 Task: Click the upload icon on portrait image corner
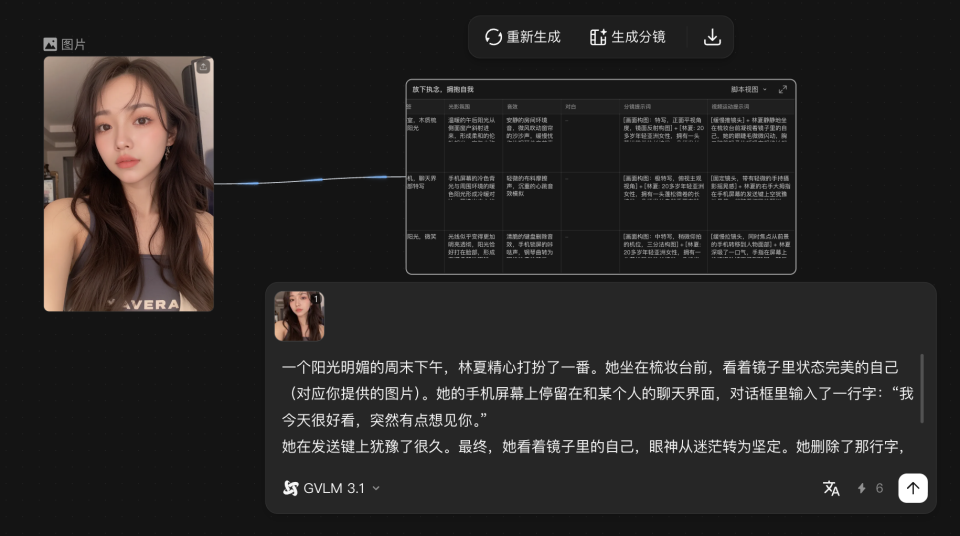pos(203,66)
